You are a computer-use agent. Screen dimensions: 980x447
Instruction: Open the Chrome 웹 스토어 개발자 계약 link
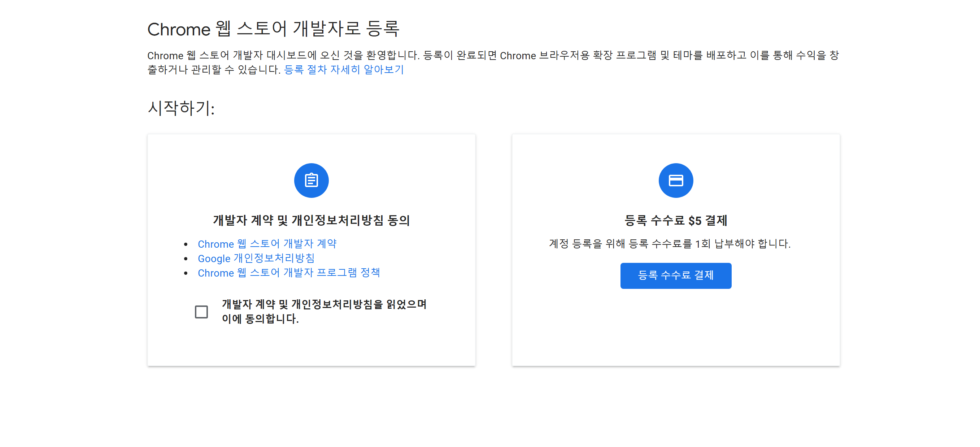(267, 243)
